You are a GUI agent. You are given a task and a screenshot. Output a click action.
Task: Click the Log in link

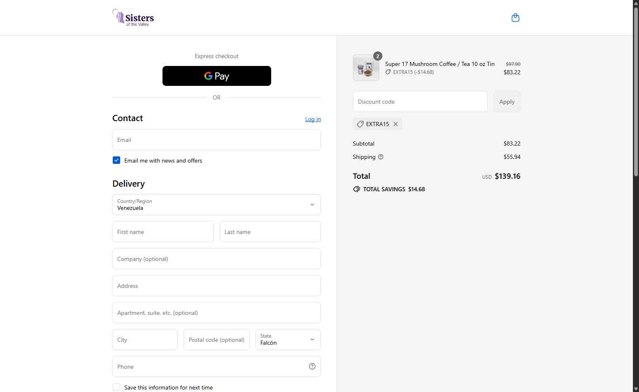point(313,119)
